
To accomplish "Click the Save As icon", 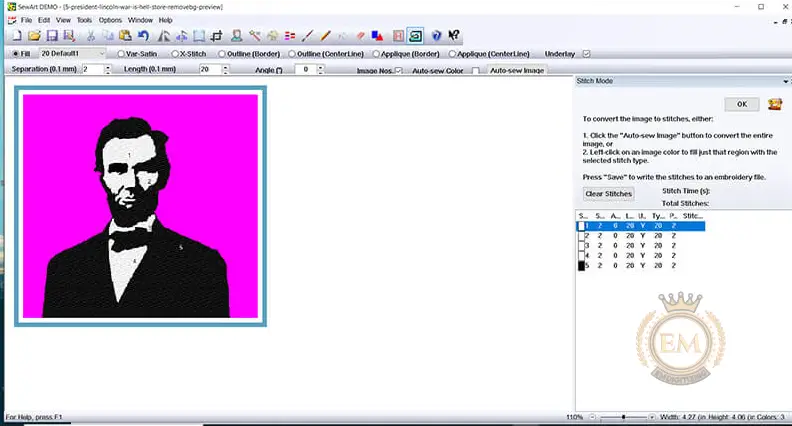I will click(69, 36).
